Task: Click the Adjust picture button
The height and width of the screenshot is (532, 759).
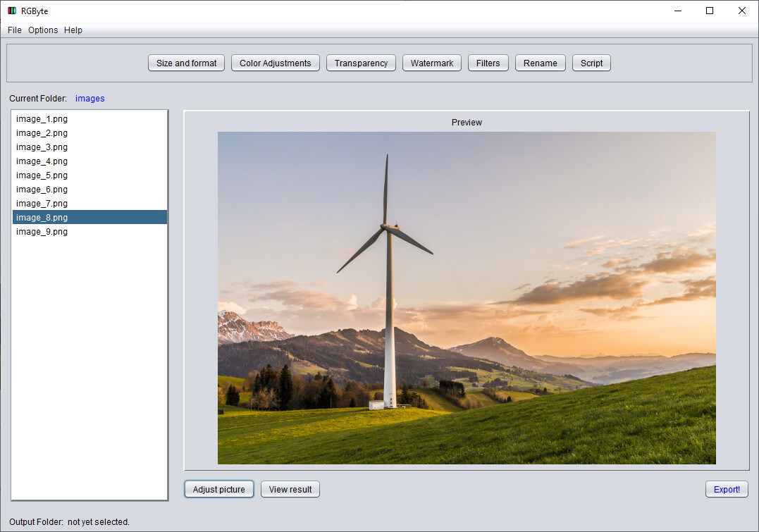Action: coord(218,488)
